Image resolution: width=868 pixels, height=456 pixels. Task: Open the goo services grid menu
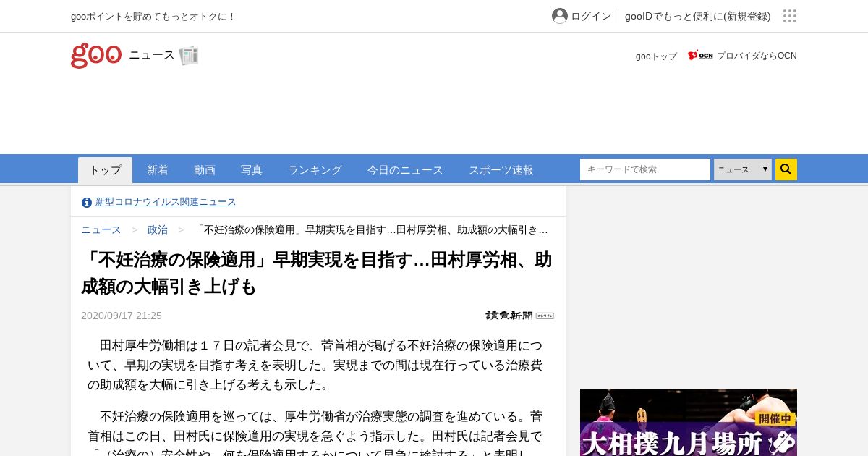pos(790,16)
